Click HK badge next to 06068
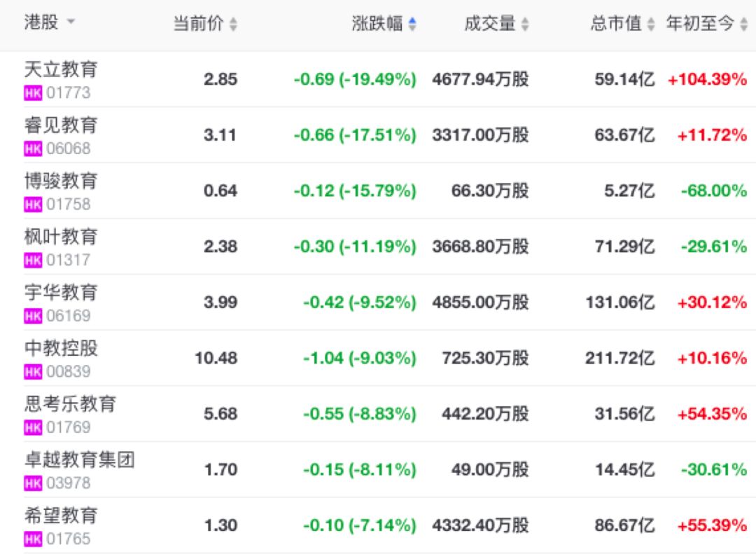The image size is (756, 559). click(x=33, y=149)
